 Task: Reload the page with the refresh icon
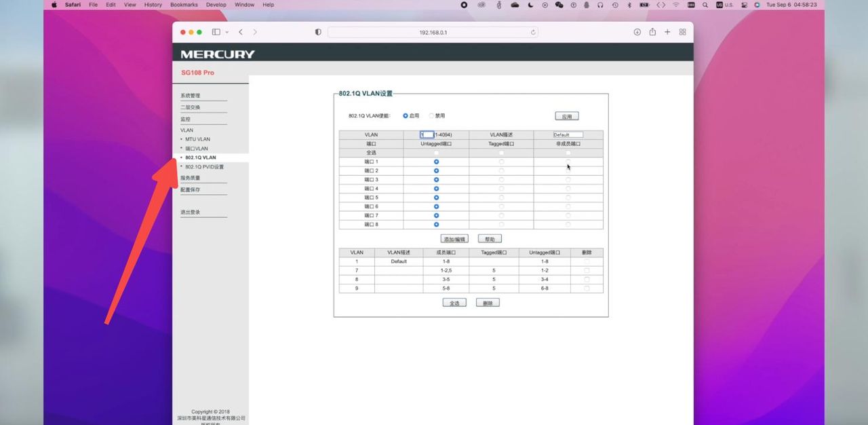[533, 32]
